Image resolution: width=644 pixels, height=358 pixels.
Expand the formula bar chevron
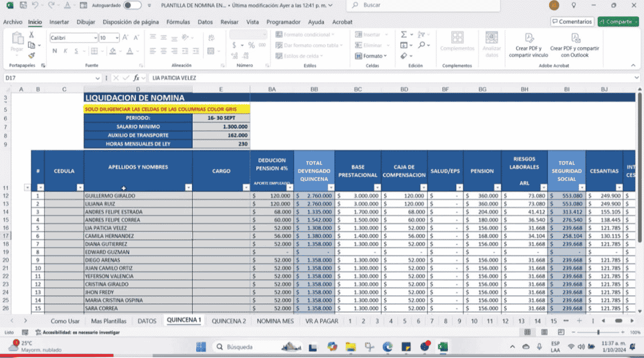(636, 78)
